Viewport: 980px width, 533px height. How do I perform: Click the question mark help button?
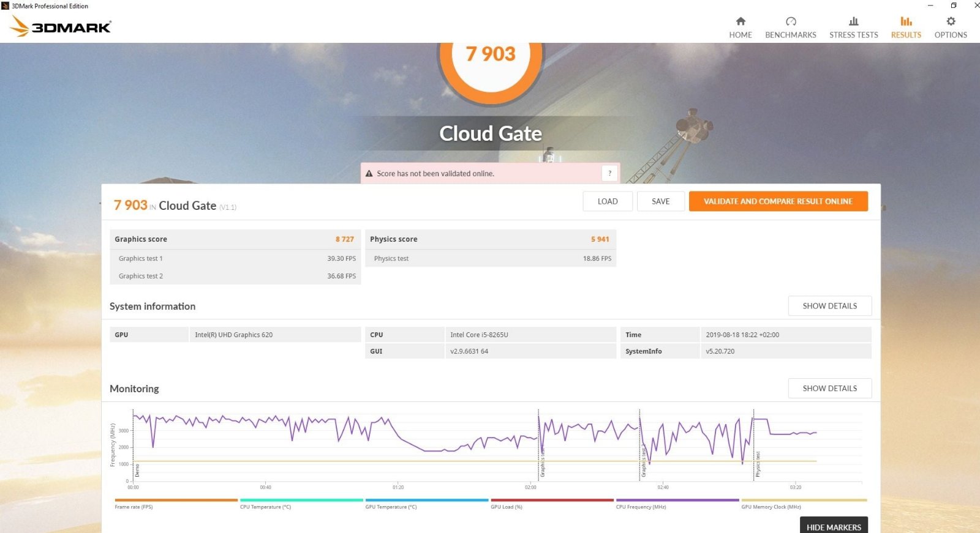pyautogui.click(x=609, y=173)
